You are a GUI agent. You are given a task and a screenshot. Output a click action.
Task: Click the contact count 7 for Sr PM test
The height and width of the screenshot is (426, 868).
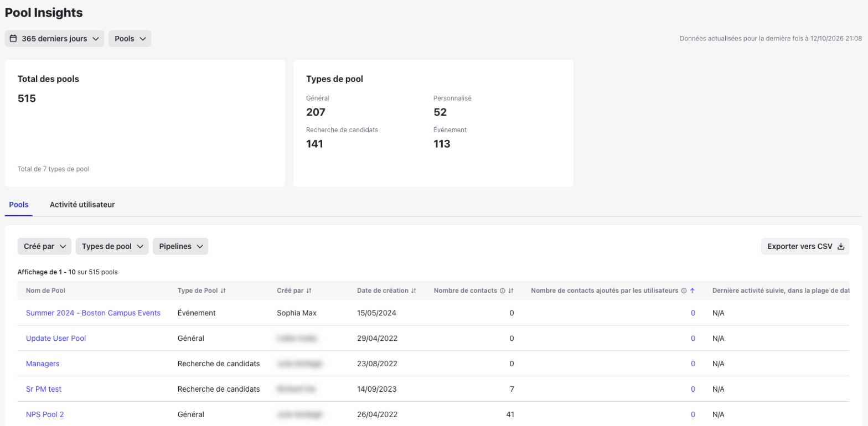point(512,389)
